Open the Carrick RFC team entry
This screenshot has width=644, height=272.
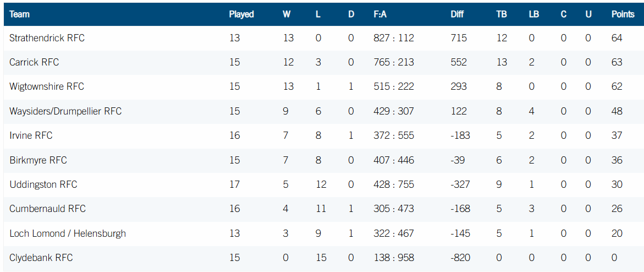(x=34, y=63)
